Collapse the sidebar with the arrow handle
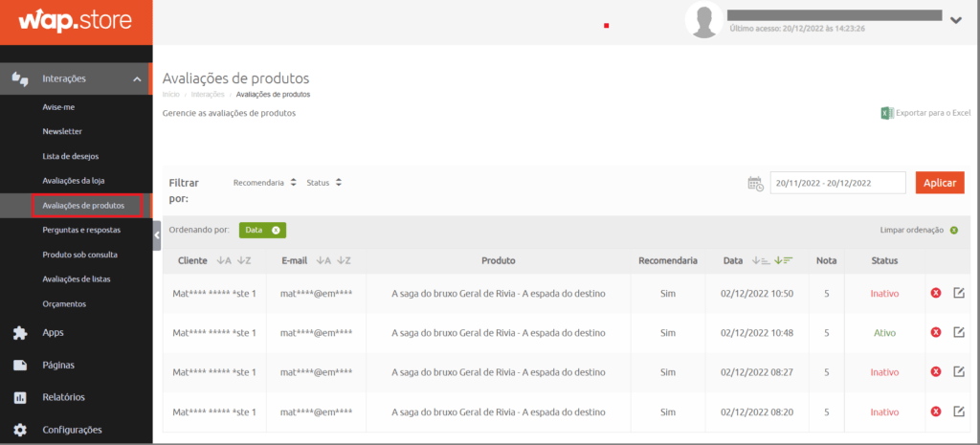Screen dimensions: 980x445 [x=157, y=235]
